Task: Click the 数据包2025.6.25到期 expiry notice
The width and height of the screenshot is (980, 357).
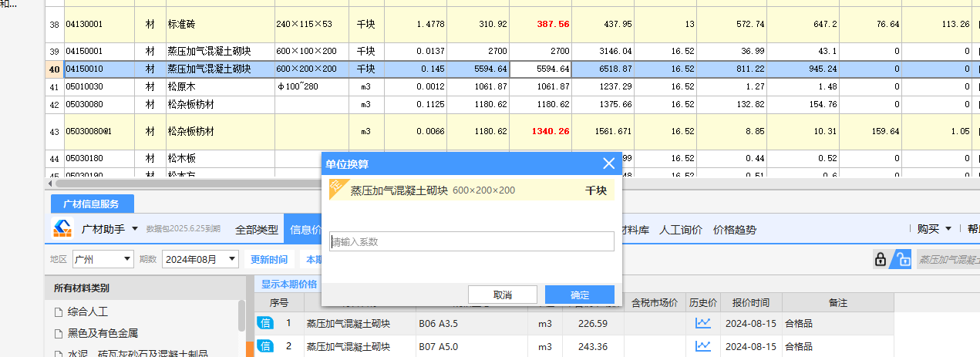Action: pyautogui.click(x=184, y=230)
